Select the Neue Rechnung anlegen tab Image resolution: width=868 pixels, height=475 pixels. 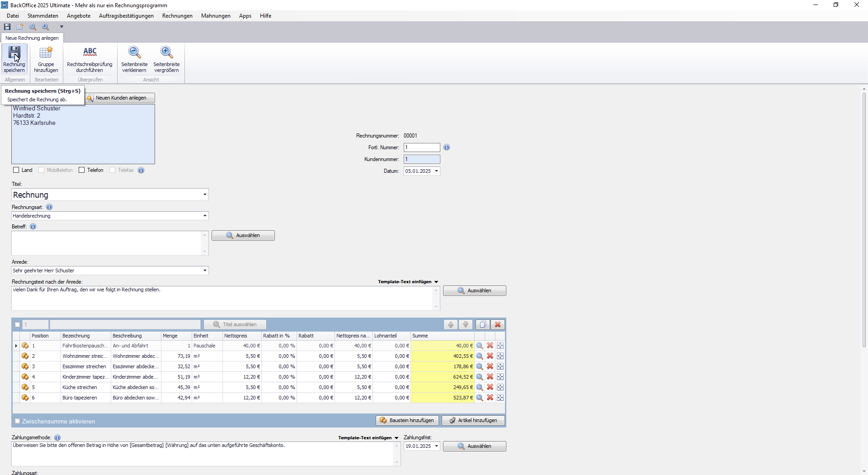click(32, 38)
